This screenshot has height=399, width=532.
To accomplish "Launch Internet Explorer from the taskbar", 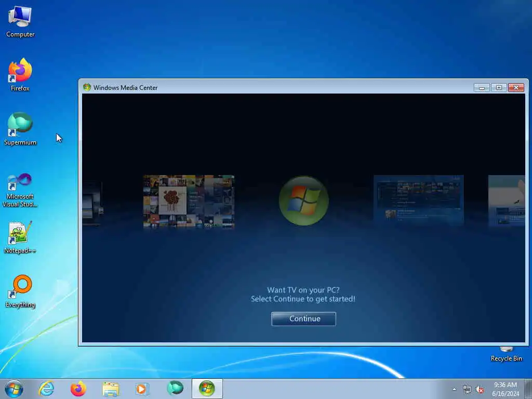I will pos(46,389).
